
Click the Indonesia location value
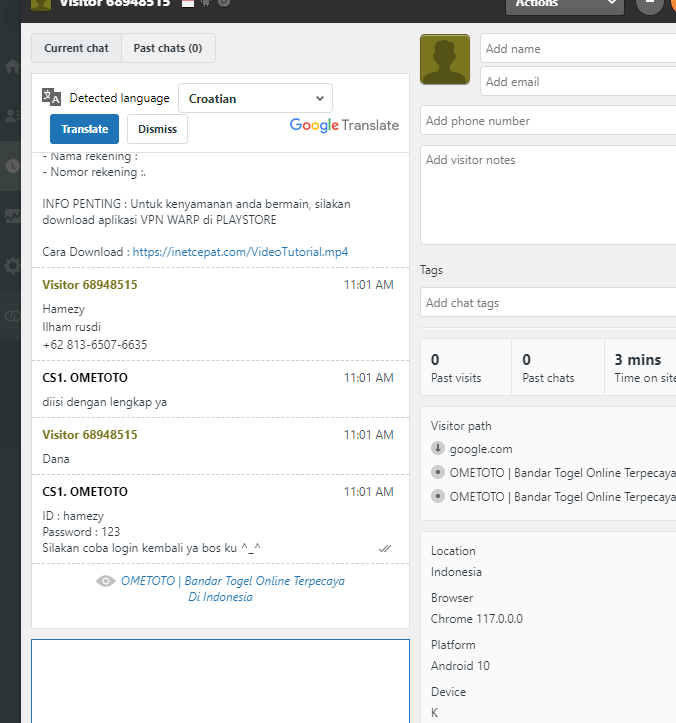457,572
